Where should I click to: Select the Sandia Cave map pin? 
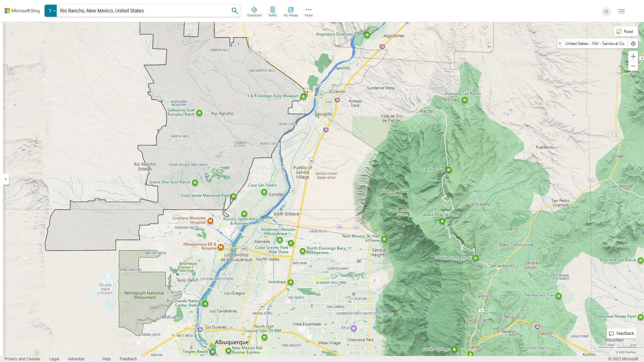[448, 170]
